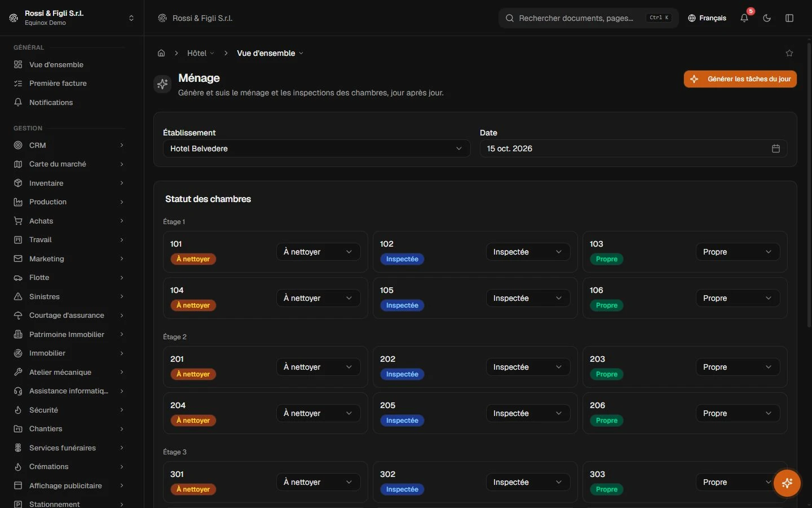Click the Flotte truck icon
The height and width of the screenshot is (508, 812).
(18, 278)
